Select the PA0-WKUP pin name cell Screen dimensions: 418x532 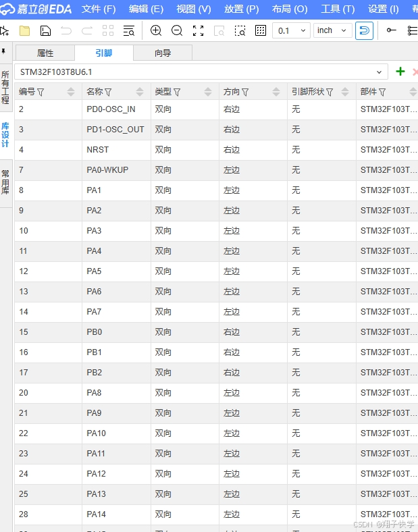(116, 170)
